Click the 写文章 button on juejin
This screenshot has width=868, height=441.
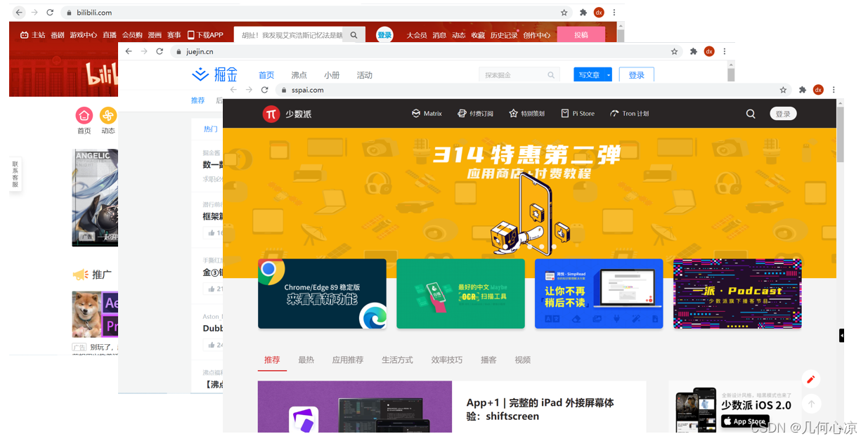589,75
